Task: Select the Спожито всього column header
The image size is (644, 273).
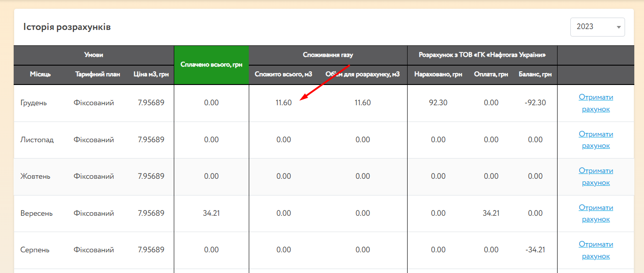Action: tap(283, 74)
